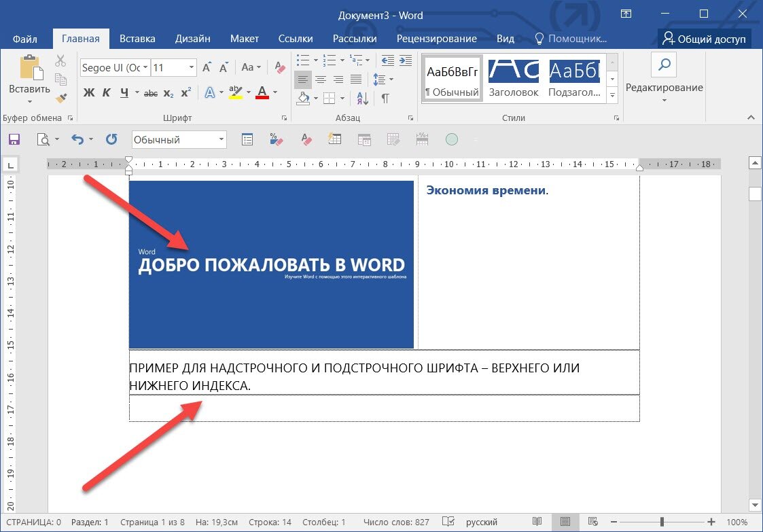
Task: Clear all formatting with the eraser A icon in Шрифт
Action: [x=280, y=67]
